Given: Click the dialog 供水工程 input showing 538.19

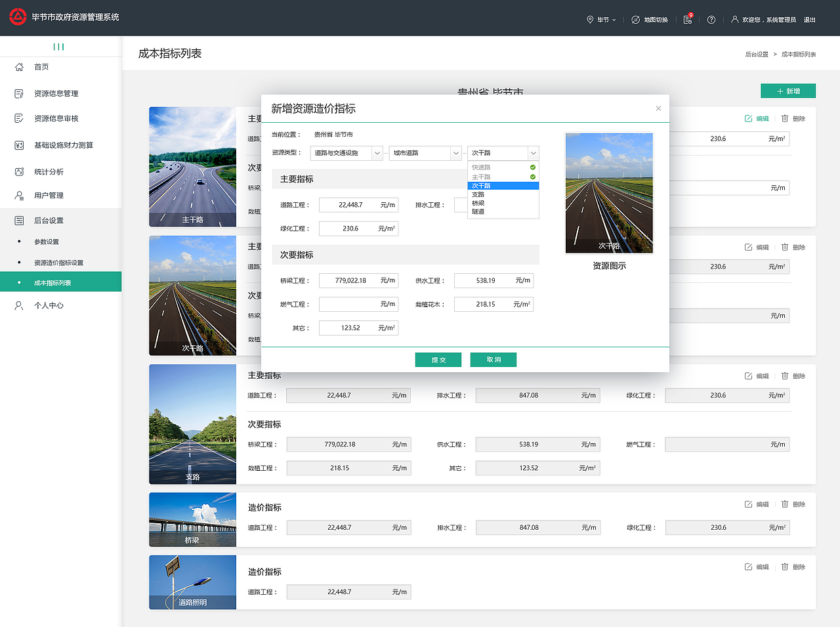Looking at the screenshot, I should point(493,280).
